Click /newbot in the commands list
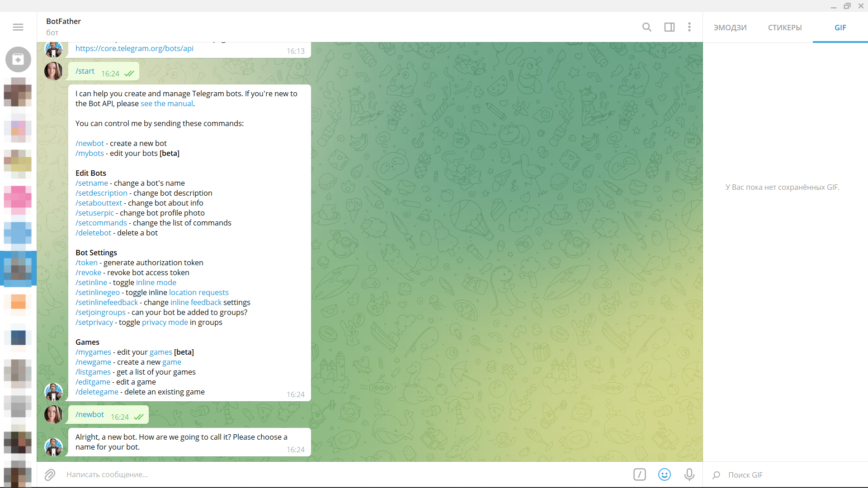This screenshot has height=488, width=868. (90, 143)
